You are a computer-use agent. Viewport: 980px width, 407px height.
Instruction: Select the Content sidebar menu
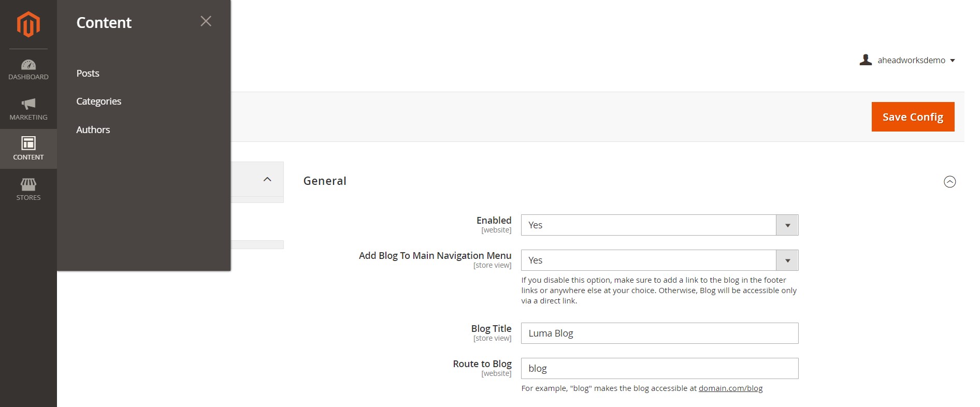click(x=28, y=148)
